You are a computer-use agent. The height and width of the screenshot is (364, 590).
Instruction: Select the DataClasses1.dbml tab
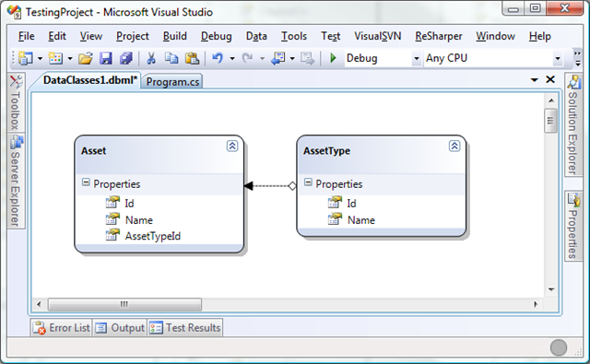[x=89, y=80]
